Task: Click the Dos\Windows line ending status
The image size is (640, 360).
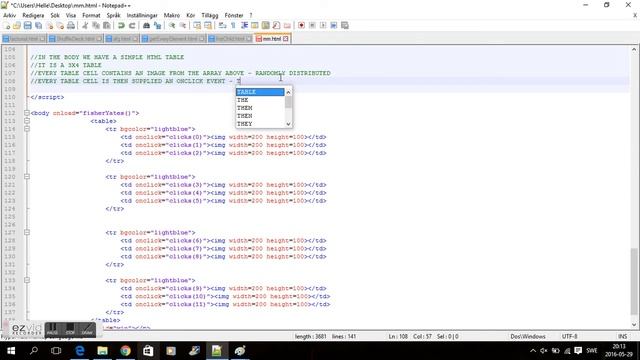Action: pyautogui.click(x=528, y=336)
